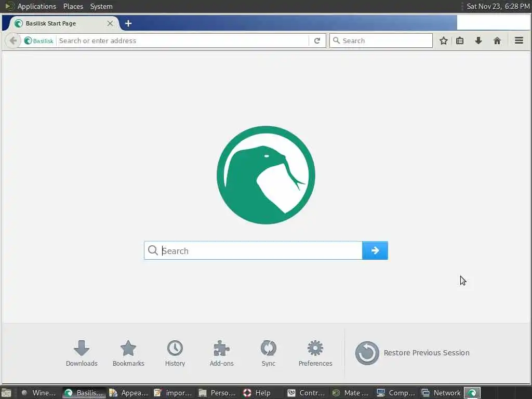Viewport: 532px width, 399px height.
Task: Switch to the Network taskbar window
Action: pos(441,393)
